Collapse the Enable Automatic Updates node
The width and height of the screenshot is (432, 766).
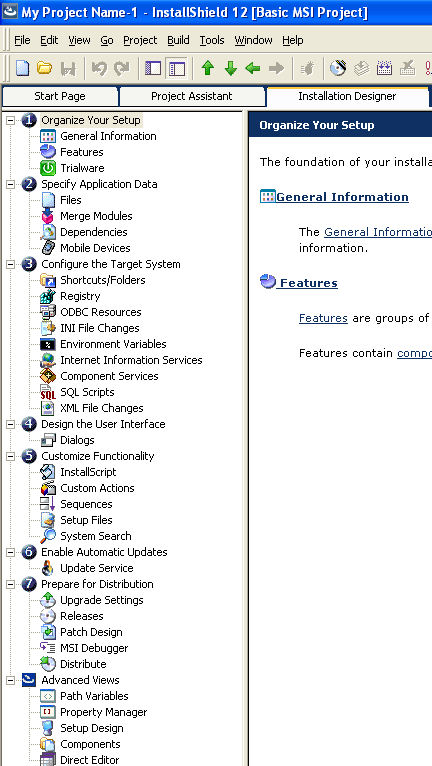[x=10, y=552]
